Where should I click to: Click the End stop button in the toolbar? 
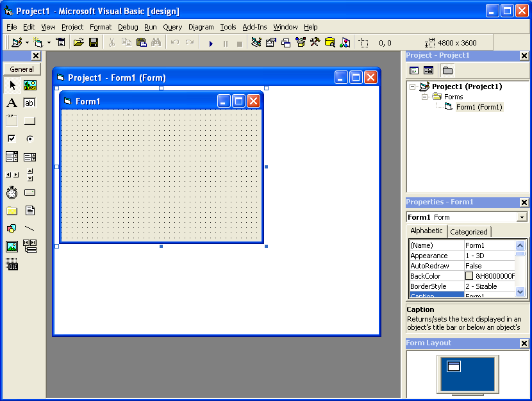coord(240,44)
